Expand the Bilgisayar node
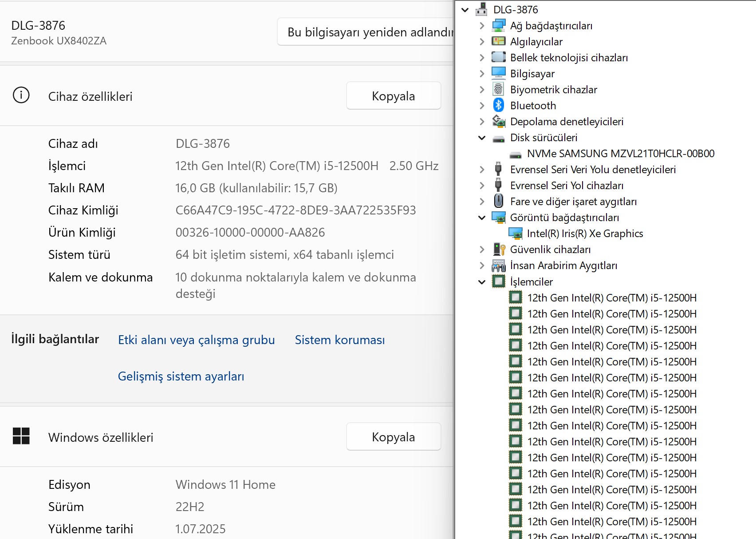 (x=482, y=74)
